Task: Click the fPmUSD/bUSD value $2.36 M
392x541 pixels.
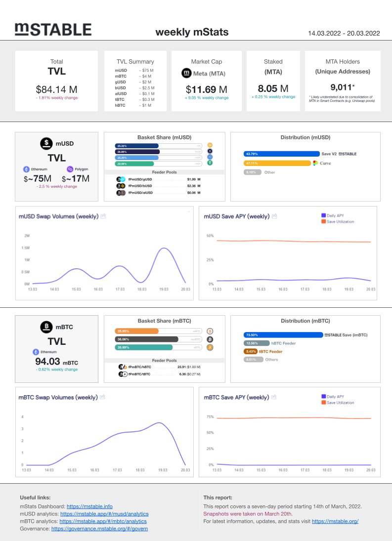Action: [x=194, y=186]
